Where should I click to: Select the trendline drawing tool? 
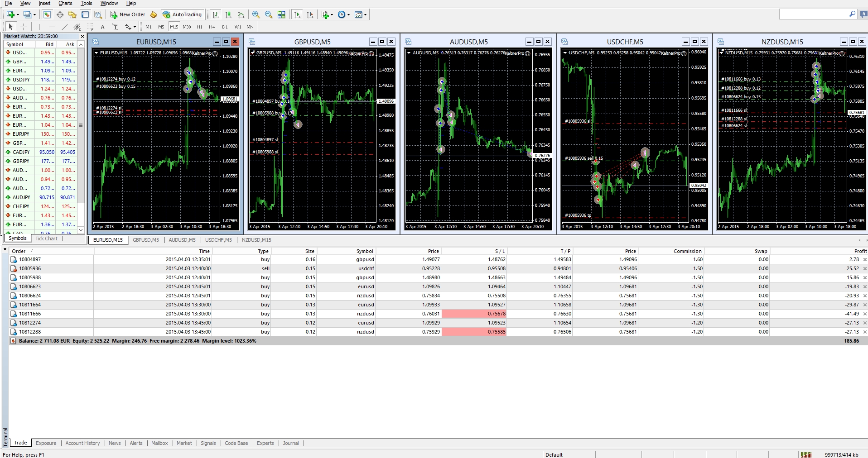point(64,27)
